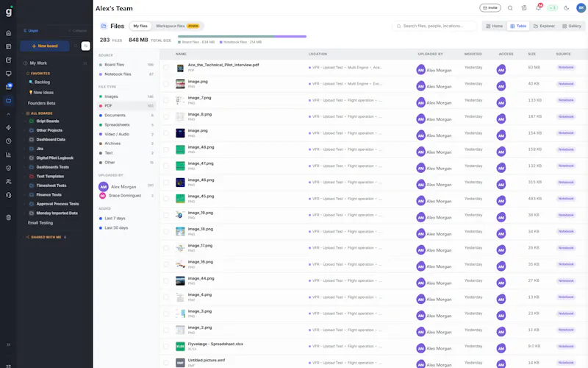Select the checkbox for image_47.png
The width and height of the screenshot is (588, 368).
(x=166, y=166)
